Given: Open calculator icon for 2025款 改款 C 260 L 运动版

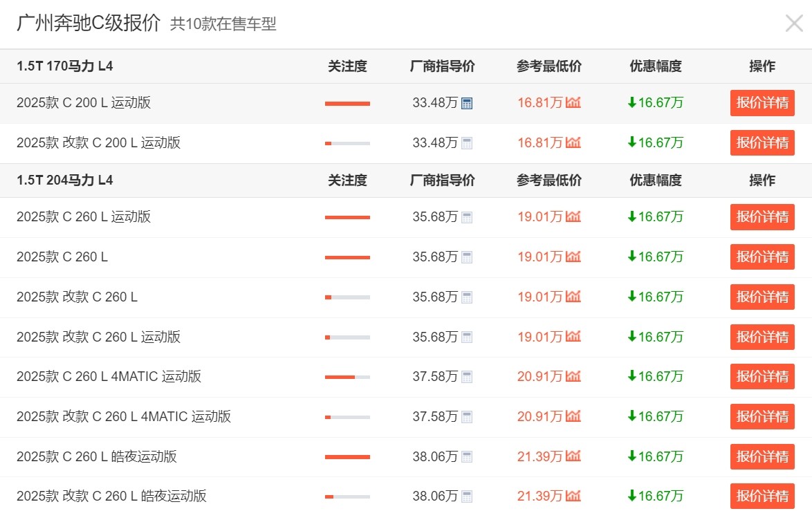Looking at the screenshot, I should click(x=467, y=337).
